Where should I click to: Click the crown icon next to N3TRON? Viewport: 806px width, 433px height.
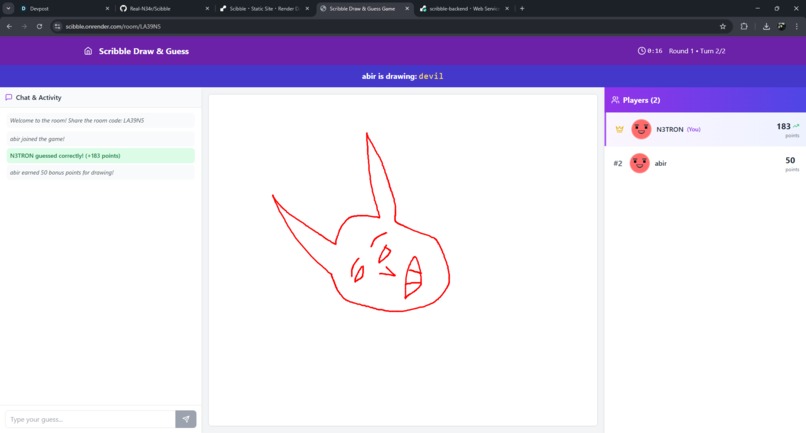(x=619, y=129)
